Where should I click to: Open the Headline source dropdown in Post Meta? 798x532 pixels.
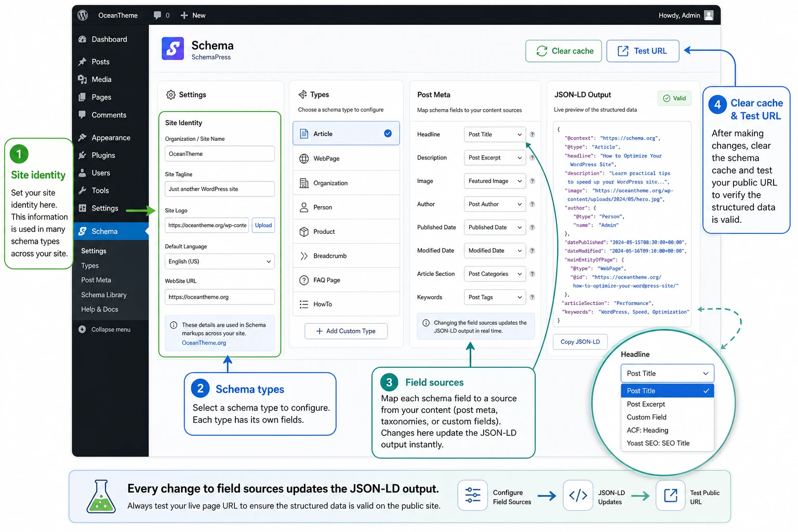(x=495, y=135)
